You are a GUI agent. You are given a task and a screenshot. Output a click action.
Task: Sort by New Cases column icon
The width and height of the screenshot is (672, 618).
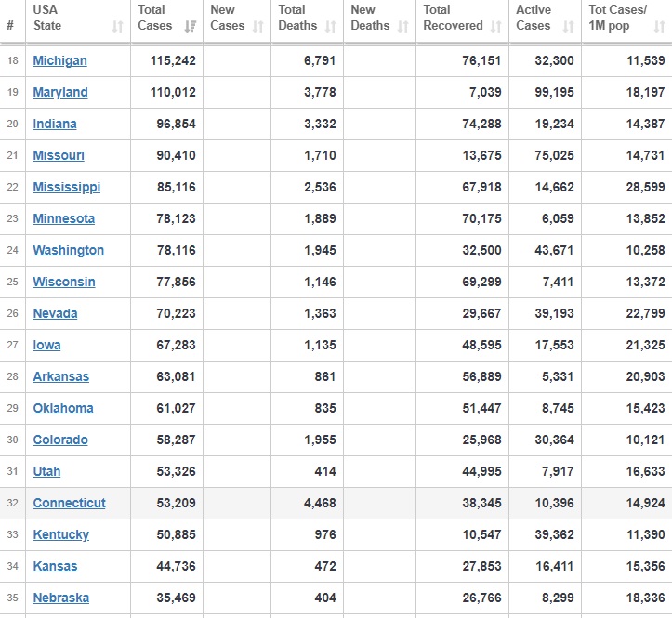tap(262, 27)
